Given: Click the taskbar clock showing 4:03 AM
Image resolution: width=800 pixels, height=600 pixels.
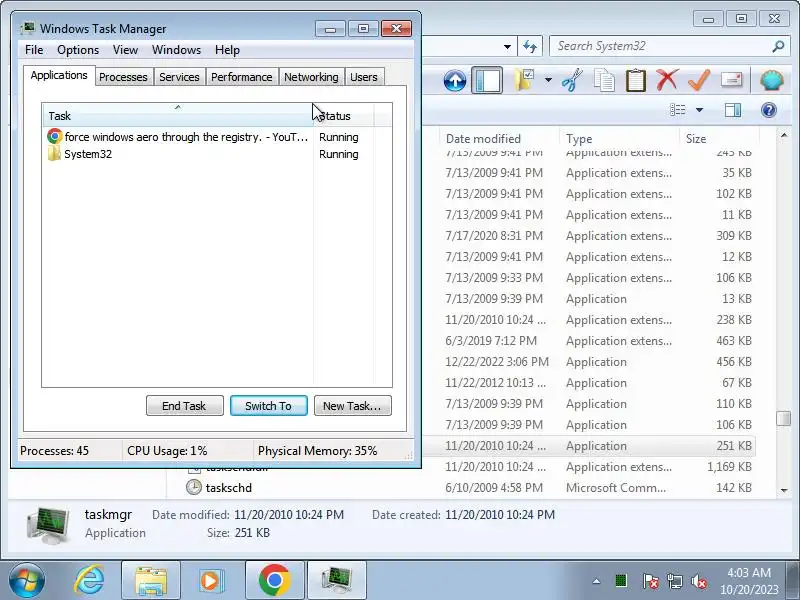Looking at the screenshot, I should point(749,581).
